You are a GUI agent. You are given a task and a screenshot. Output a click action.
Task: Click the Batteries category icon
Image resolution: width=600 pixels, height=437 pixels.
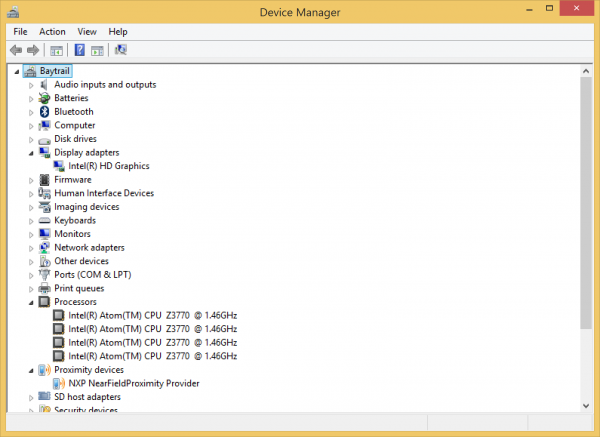pos(44,98)
